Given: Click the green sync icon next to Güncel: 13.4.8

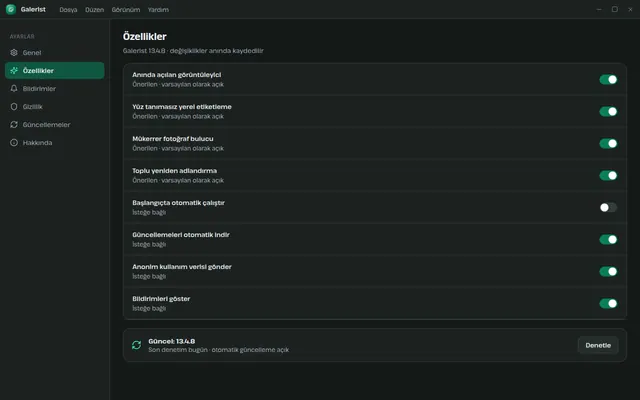Looking at the screenshot, I should [136, 345].
